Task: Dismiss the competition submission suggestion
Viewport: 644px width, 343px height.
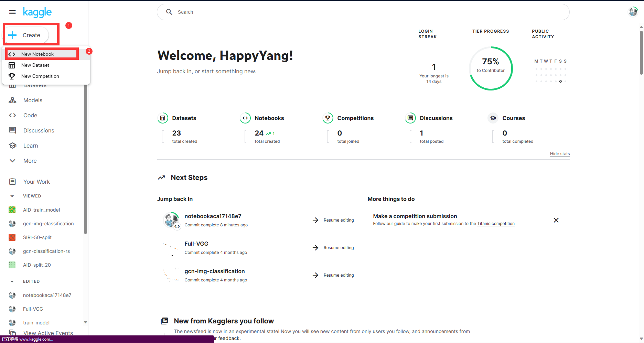Action: coord(556,220)
